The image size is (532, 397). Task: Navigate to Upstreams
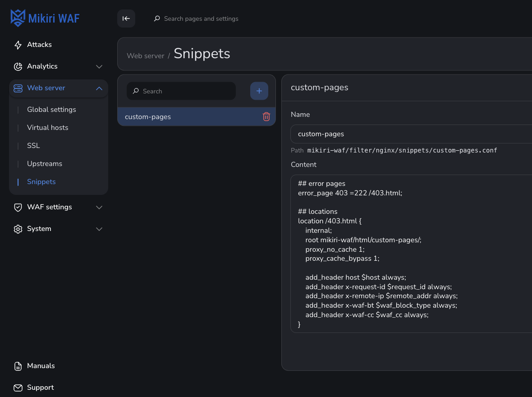pyautogui.click(x=45, y=164)
